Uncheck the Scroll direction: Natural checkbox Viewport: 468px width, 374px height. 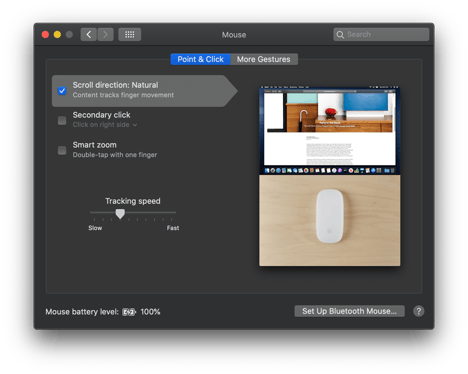click(x=62, y=90)
